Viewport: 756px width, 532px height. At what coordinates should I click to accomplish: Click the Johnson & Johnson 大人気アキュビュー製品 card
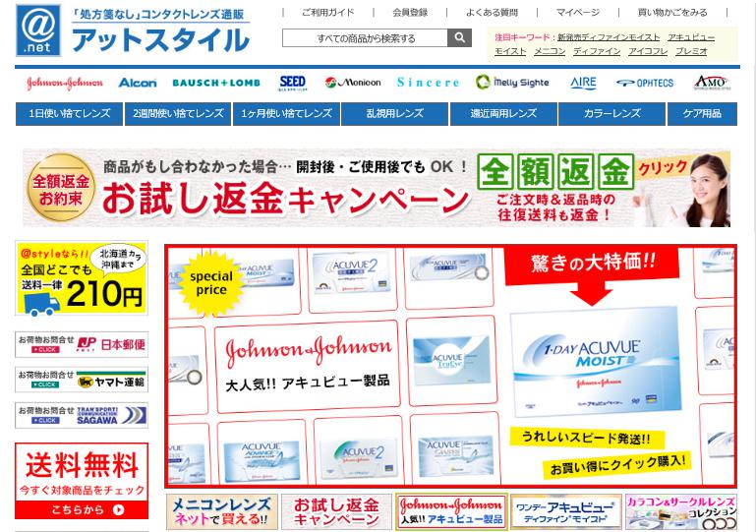tap(307, 367)
